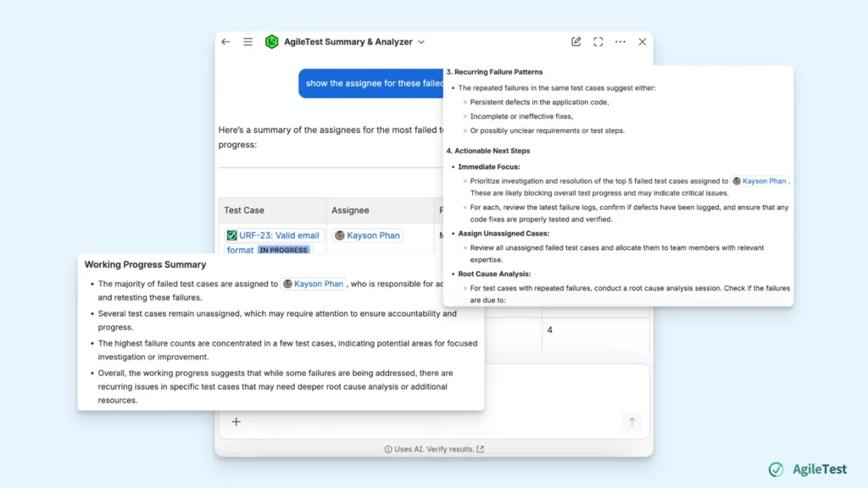Click 'Incomplete or ineffective fixes' line
Viewport: 868px width, 488px height.
click(521, 116)
